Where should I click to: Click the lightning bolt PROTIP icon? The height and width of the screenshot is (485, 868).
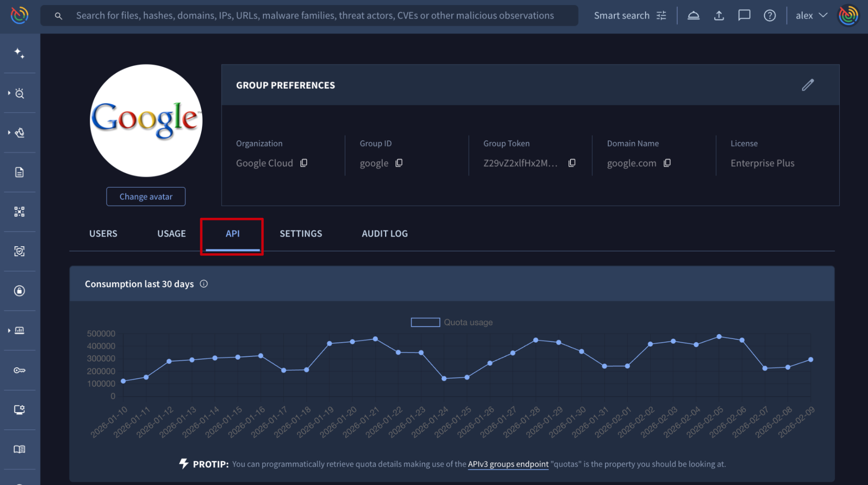click(183, 464)
